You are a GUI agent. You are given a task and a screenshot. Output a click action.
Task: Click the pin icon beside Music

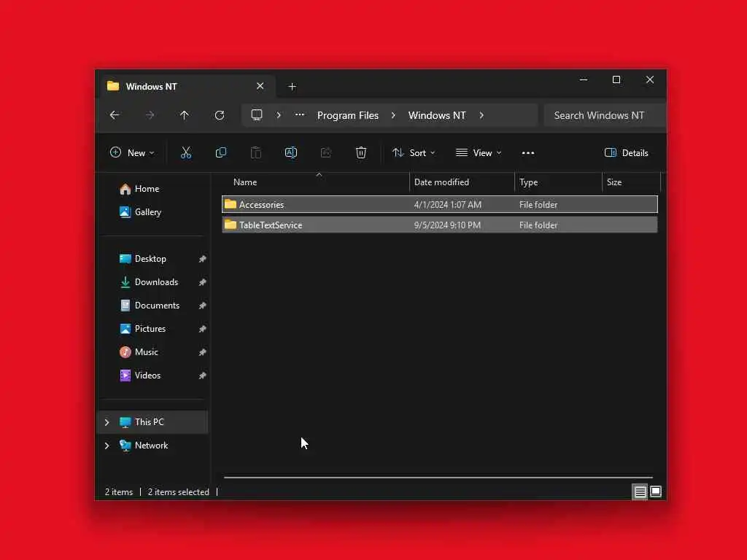click(x=203, y=352)
